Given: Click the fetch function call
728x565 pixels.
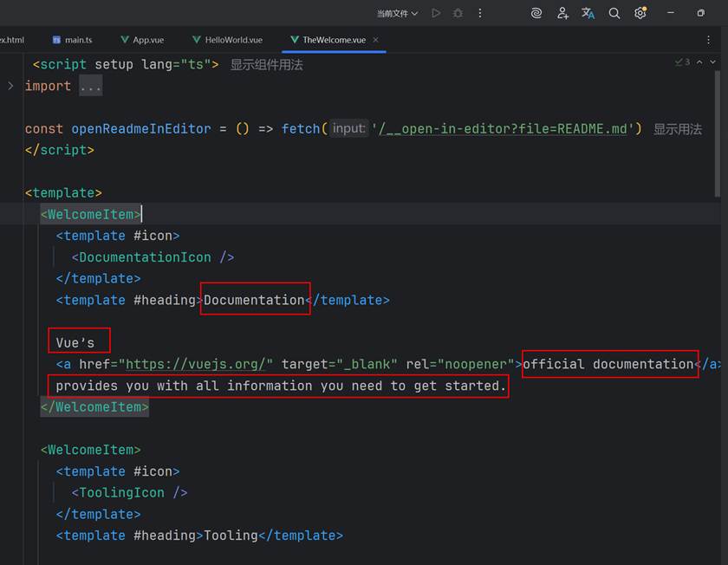Looking at the screenshot, I should 301,129.
